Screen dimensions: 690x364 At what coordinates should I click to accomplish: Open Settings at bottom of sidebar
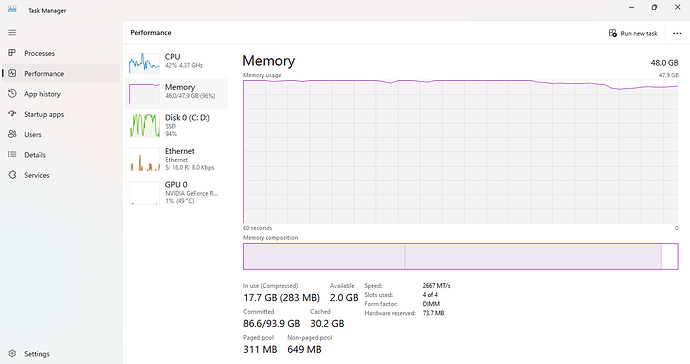click(x=37, y=354)
